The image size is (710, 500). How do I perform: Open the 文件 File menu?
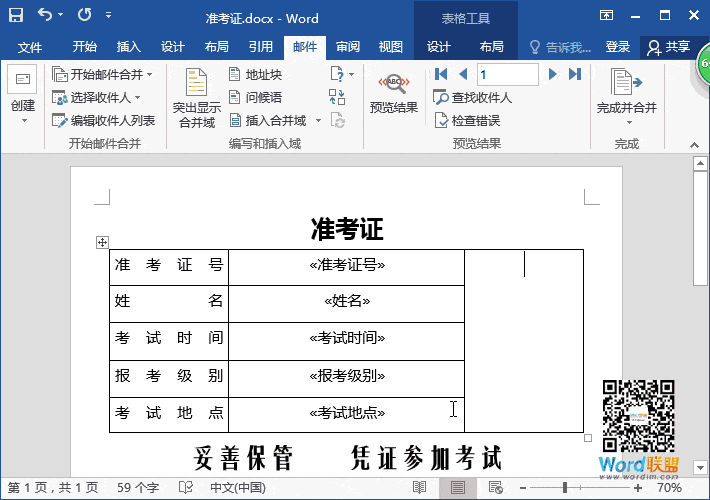(30, 47)
